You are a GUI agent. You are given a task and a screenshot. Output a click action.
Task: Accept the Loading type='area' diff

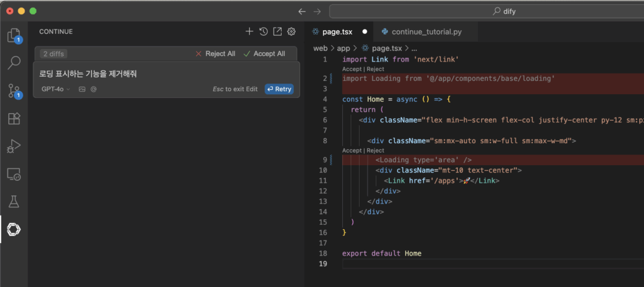click(352, 151)
